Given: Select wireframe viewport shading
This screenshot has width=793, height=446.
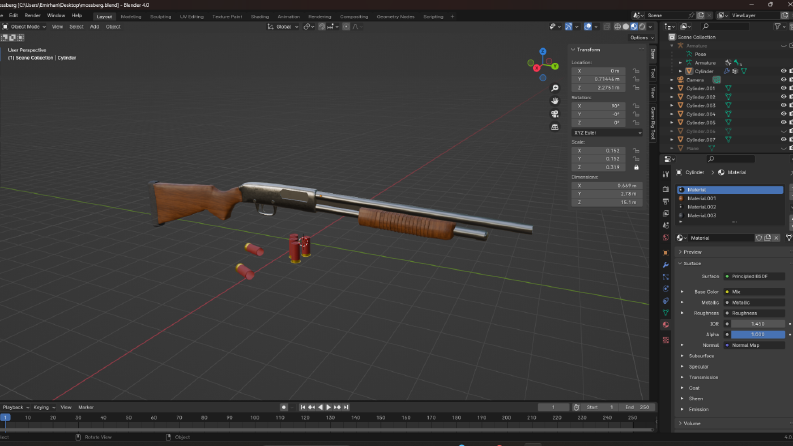Looking at the screenshot, I should pos(618,27).
